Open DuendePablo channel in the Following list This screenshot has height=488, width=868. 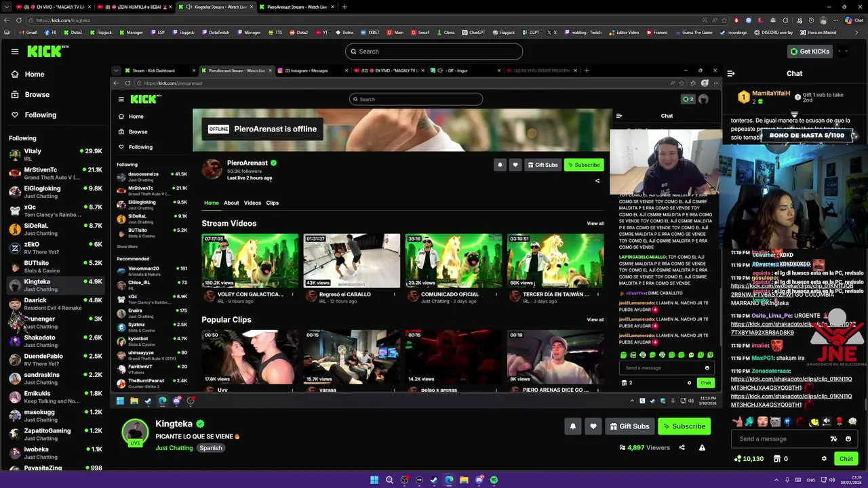pos(56,360)
